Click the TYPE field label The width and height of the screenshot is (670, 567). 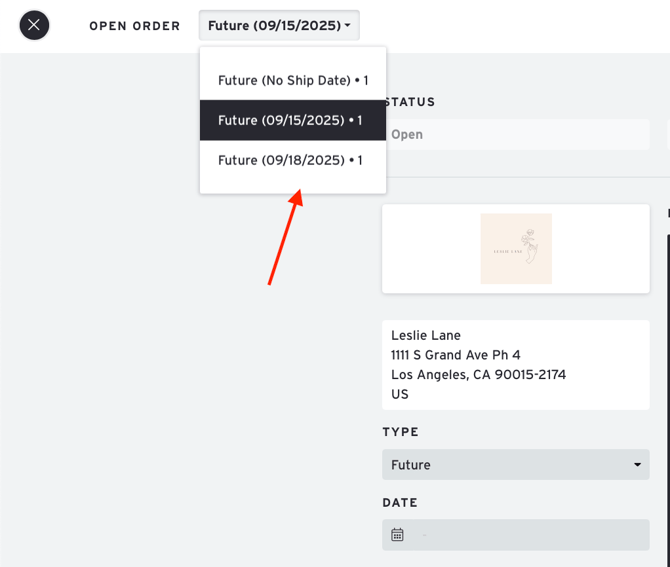click(400, 433)
